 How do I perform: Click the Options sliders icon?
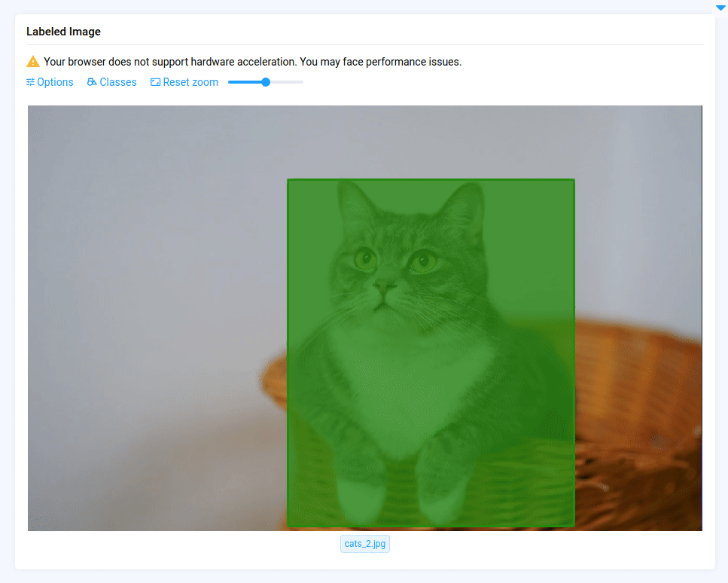pyautogui.click(x=30, y=82)
